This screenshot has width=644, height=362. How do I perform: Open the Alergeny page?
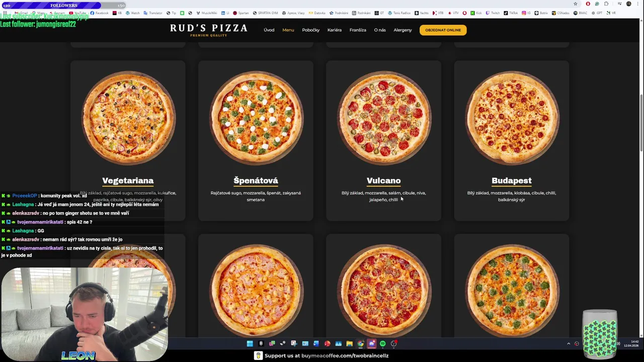click(403, 30)
